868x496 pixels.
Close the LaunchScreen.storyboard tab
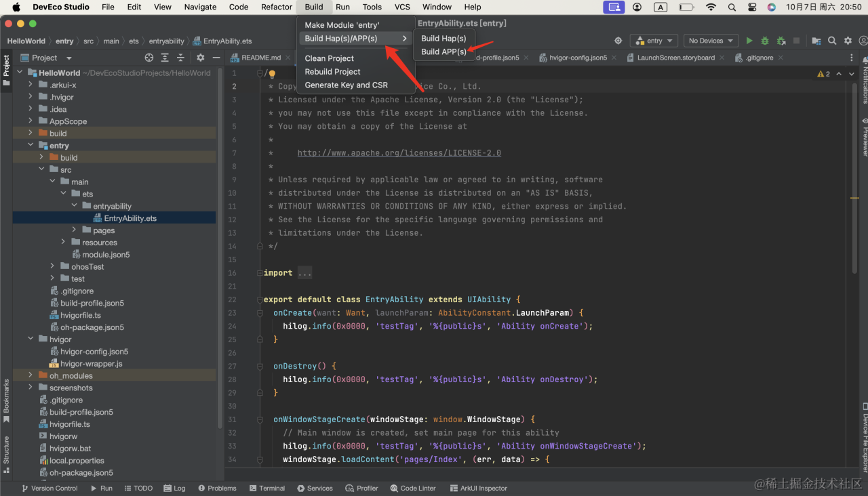[x=722, y=58]
